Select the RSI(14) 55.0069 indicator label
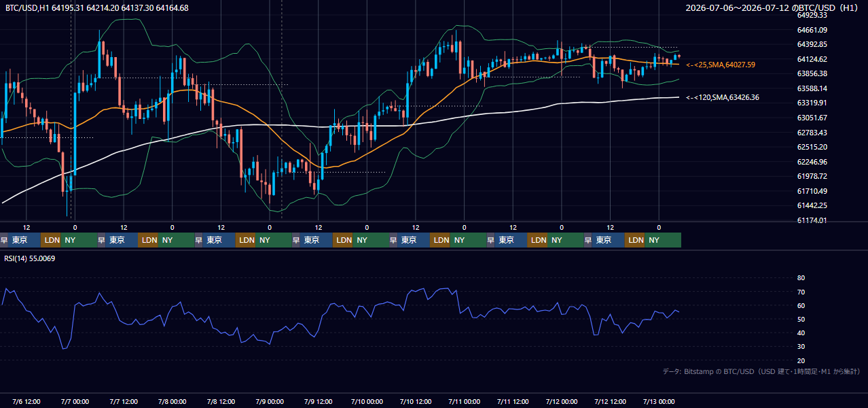The image size is (868, 408). tap(31, 258)
